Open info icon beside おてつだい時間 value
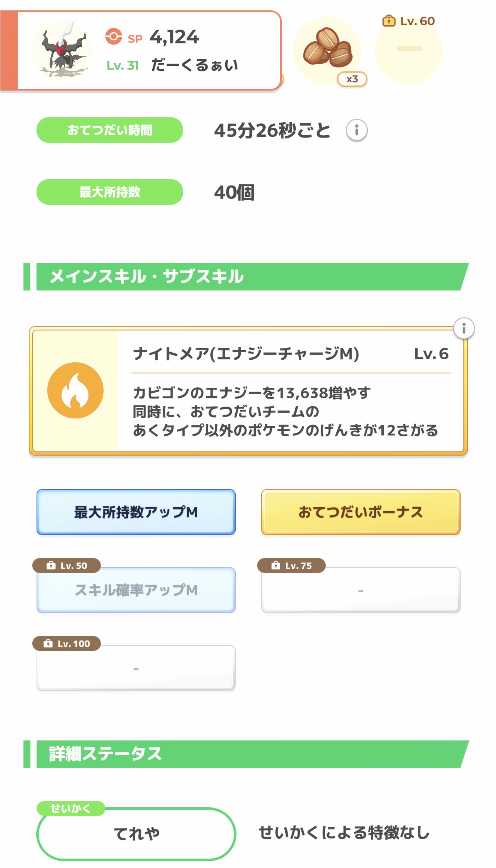496x868 pixels. tap(356, 130)
